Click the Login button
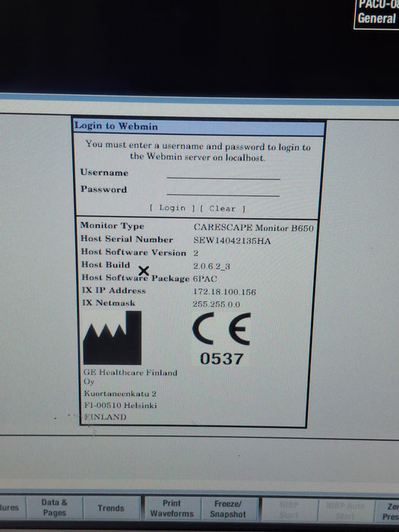This screenshot has height=532, width=399. [173, 208]
